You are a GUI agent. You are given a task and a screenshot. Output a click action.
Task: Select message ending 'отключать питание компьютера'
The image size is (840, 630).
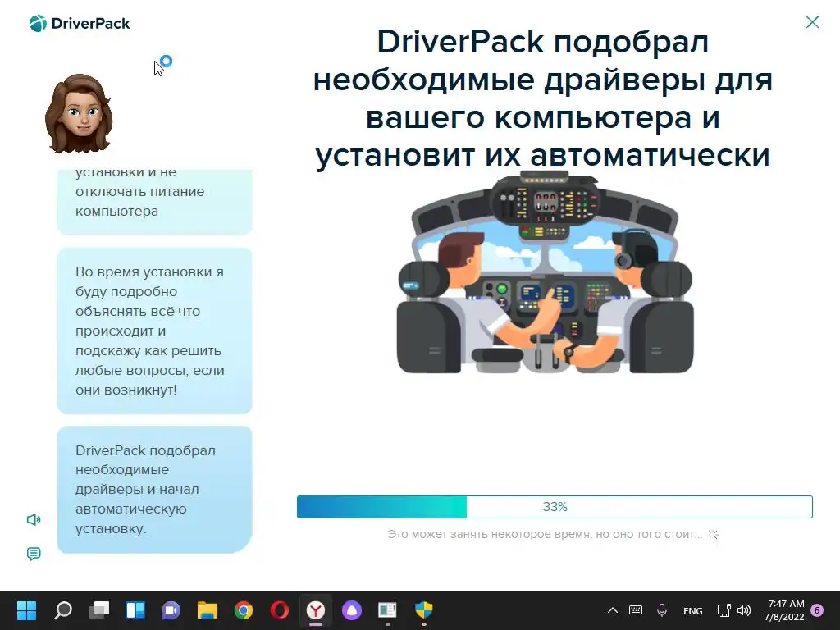(154, 202)
